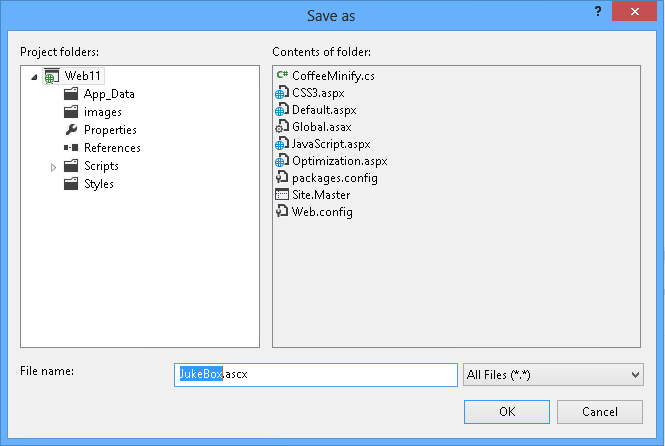This screenshot has height=446, width=665.
Task: Click the Global.asax file icon
Action: coord(282,127)
